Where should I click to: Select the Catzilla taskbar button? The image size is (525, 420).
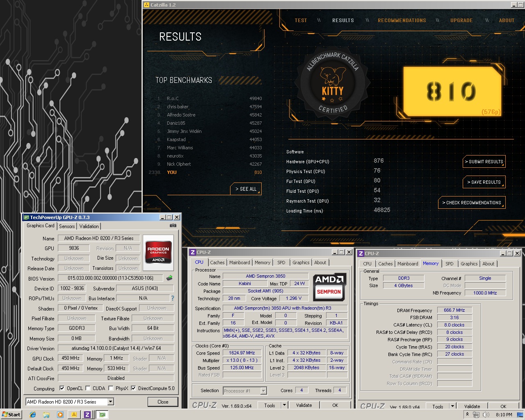(74, 415)
